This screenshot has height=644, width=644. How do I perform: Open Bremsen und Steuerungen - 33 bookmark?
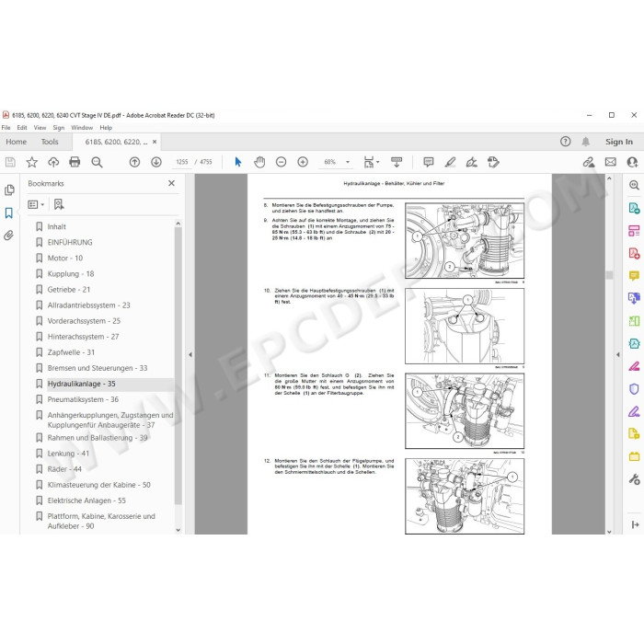98,368
